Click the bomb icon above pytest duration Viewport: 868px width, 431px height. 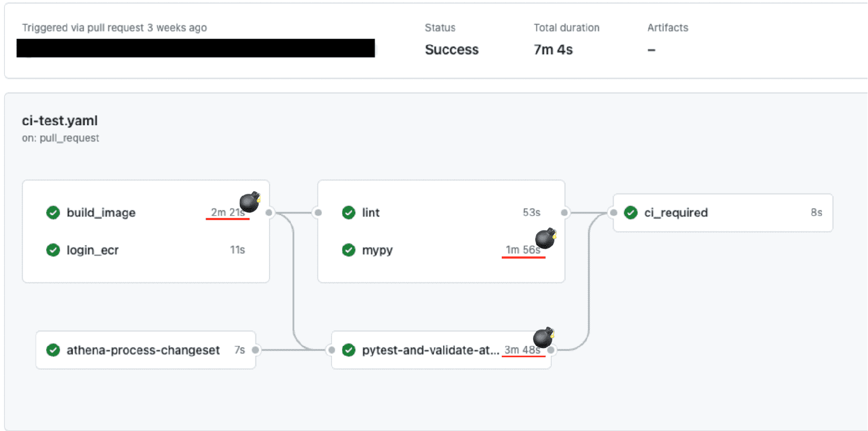coord(543,337)
